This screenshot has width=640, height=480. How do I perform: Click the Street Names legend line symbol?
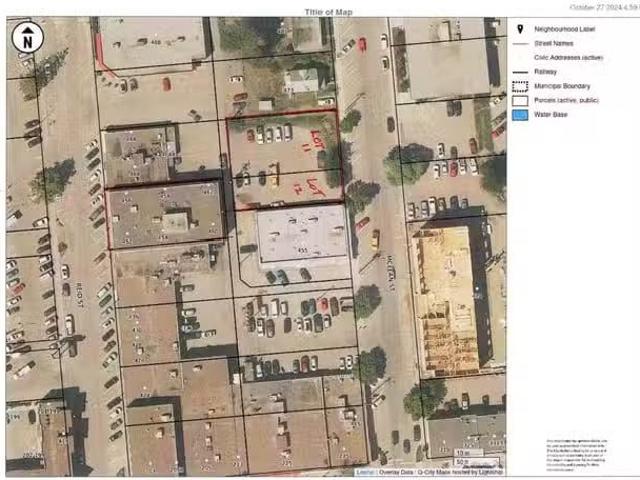coord(521,45)
